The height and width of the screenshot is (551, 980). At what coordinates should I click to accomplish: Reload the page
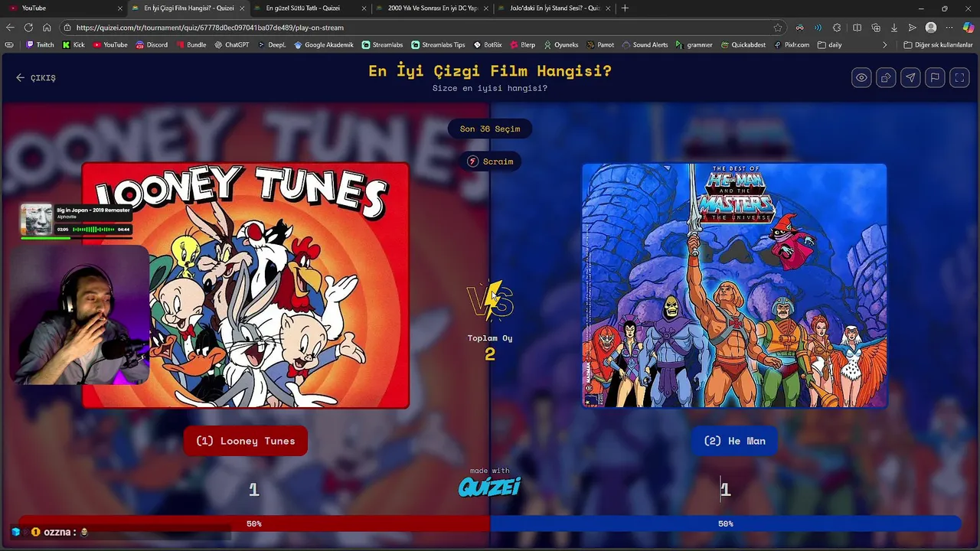[28, 28]
